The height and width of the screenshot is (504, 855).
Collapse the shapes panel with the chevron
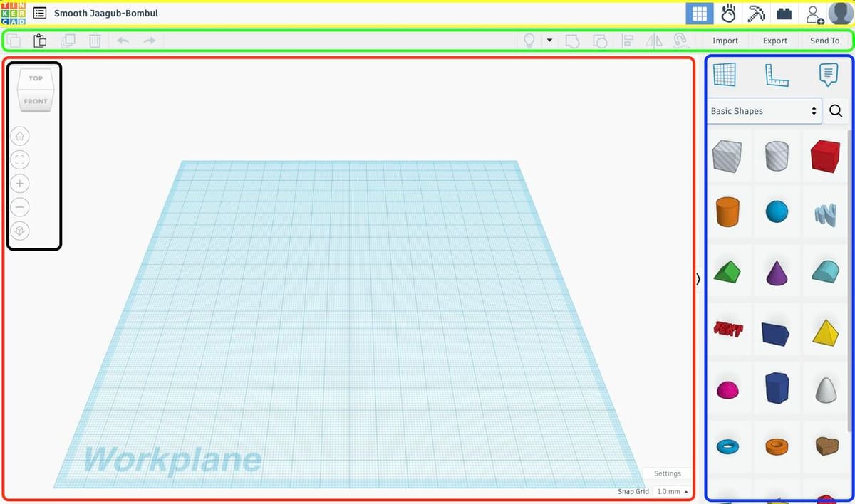click(698, 279)
